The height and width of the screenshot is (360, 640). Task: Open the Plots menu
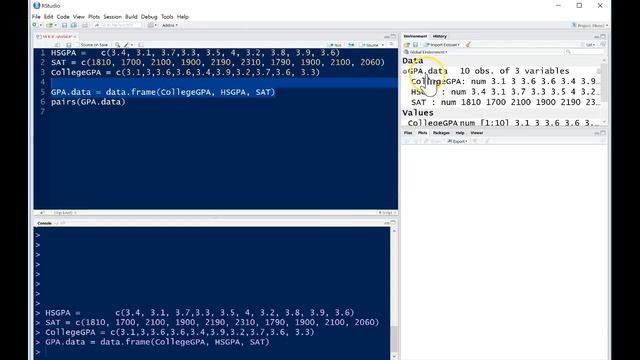click(94, 17)
